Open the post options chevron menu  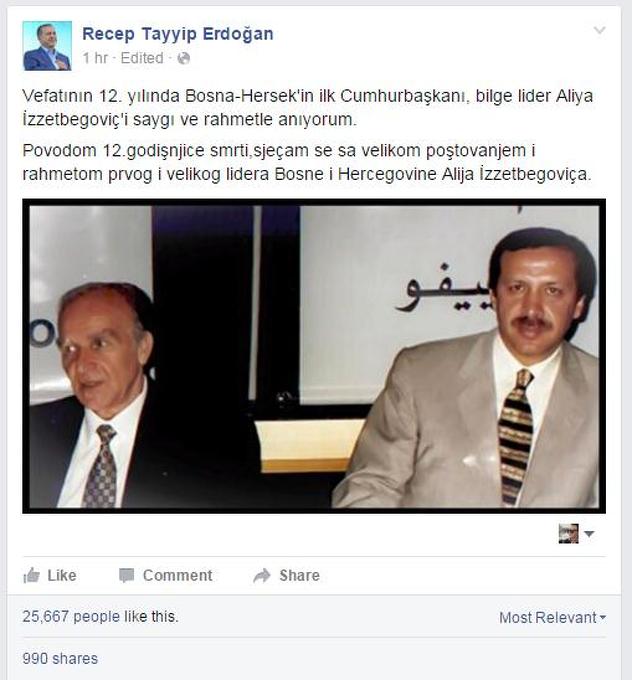(x=599, y=30)
